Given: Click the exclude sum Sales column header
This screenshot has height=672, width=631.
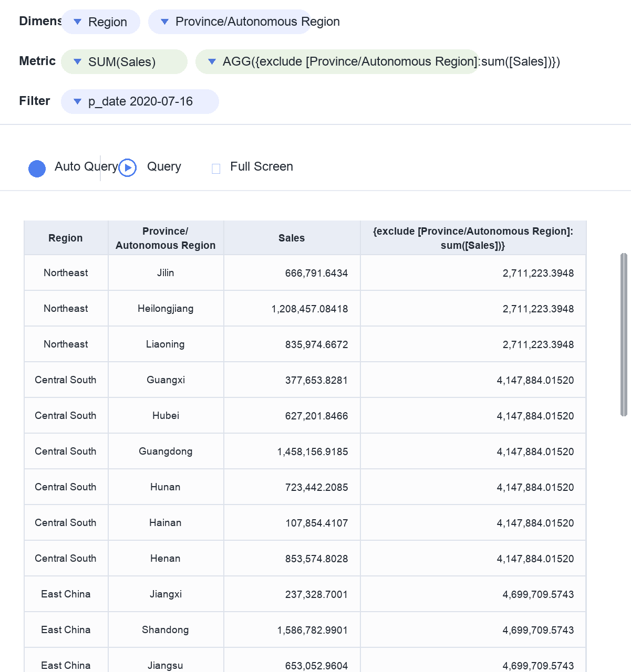Looking at the screenshot, I should pos(473,238).
